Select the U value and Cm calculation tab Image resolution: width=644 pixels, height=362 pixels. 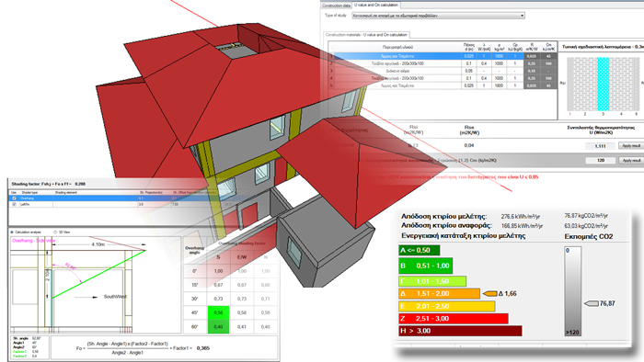click(x=376, y=5)
